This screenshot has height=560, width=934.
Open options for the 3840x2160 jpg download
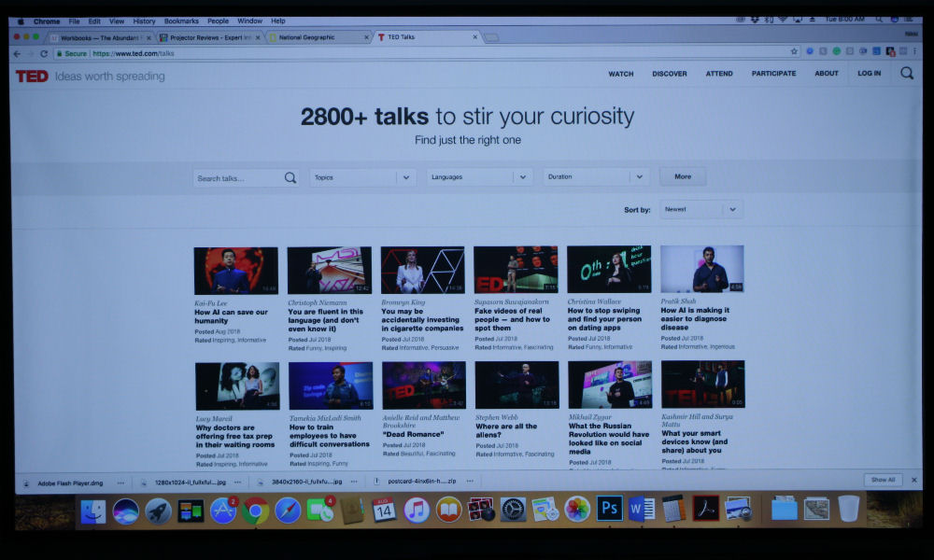click(354, 482)
